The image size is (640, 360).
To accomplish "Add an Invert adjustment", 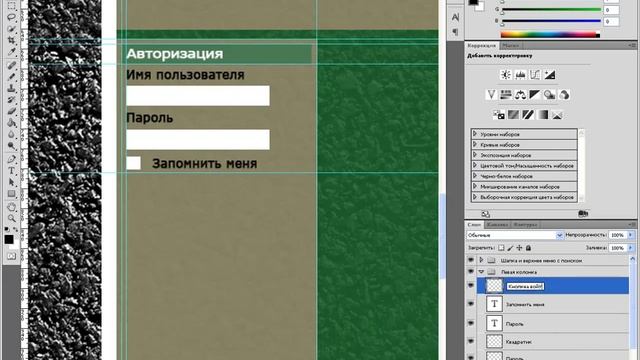I will [x=498, y=115].
